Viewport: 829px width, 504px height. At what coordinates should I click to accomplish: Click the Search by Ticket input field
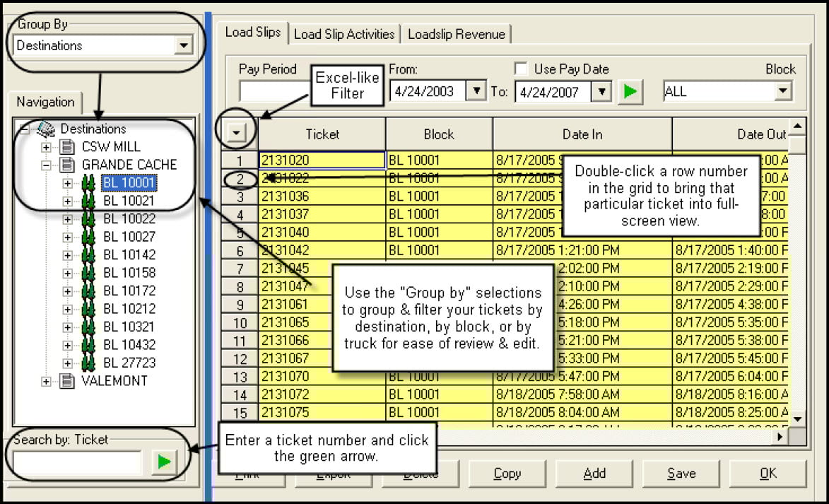coord(78,462)
